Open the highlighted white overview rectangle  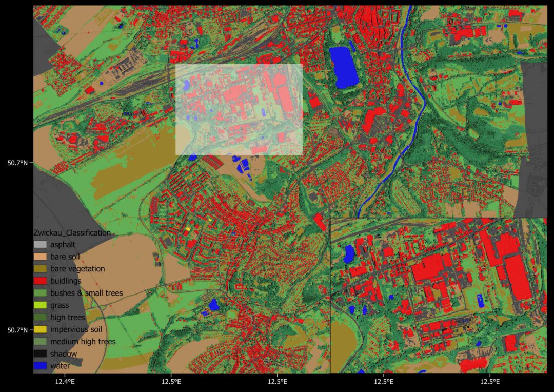(x=239, y=108)
